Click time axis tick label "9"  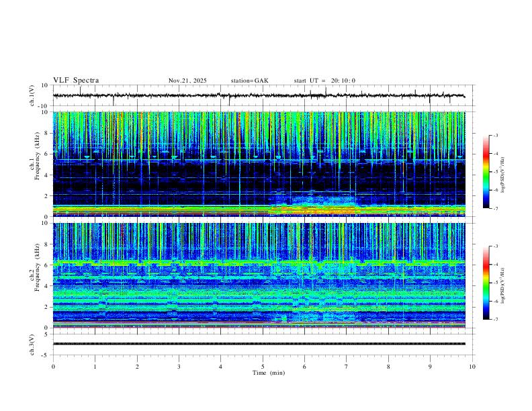point(430,367)
